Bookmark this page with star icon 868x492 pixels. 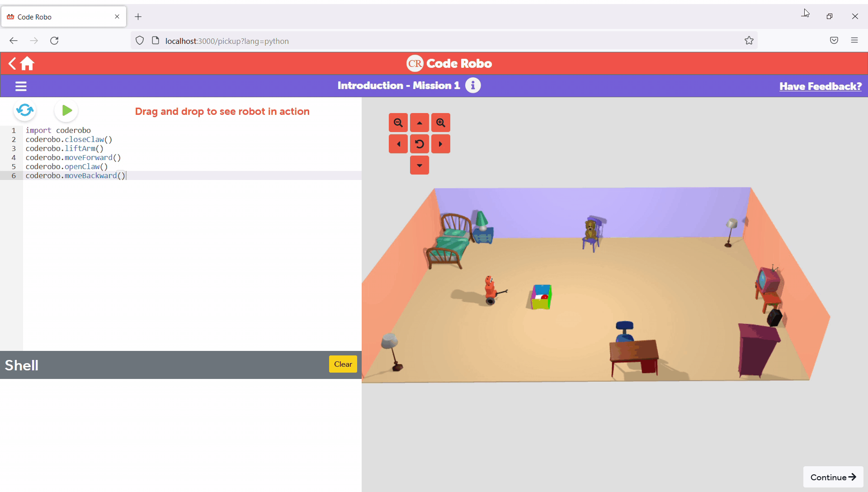point(749,41)
